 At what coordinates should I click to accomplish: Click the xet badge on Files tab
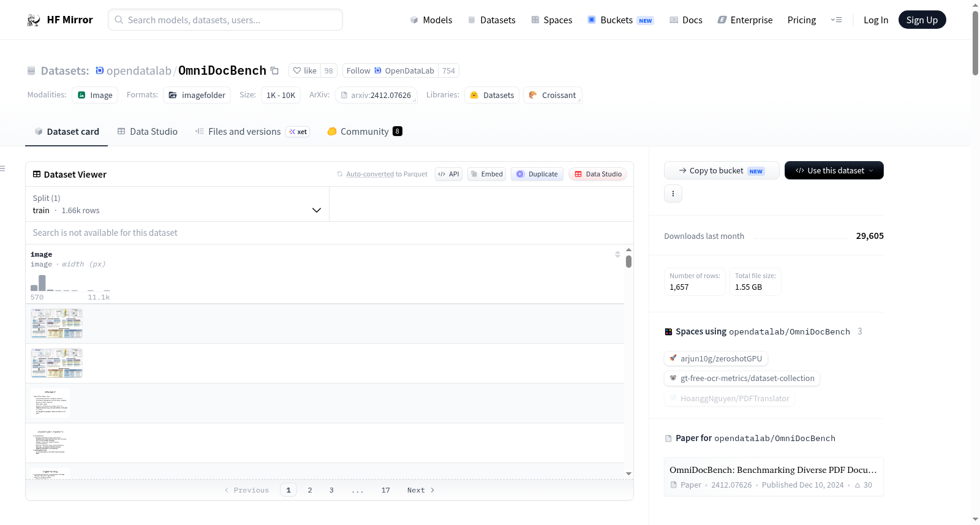[298, 132]
